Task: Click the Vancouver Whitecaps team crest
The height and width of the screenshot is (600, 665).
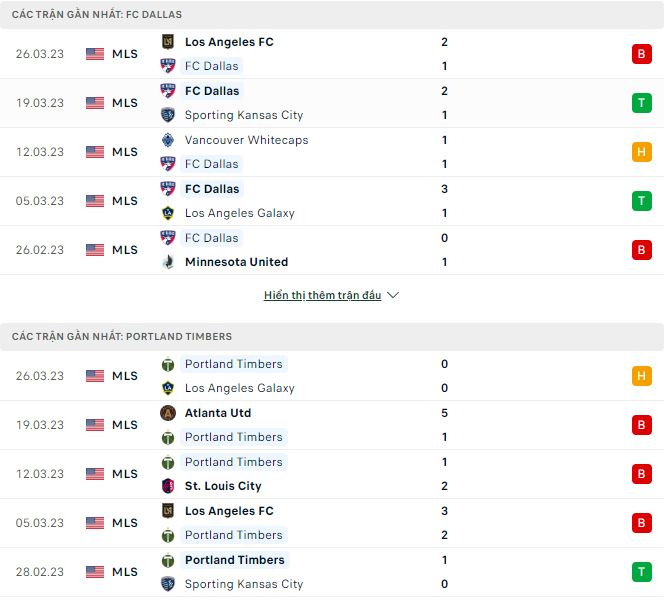Action: pyautogui.click(x=168, y=140)
